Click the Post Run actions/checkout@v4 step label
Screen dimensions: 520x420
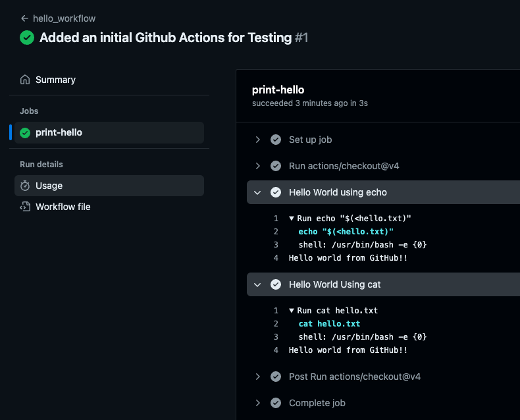pos(355,377)
